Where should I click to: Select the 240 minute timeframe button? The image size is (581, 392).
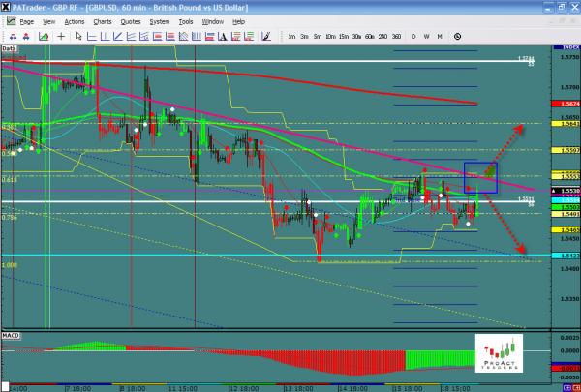(382, 36)
